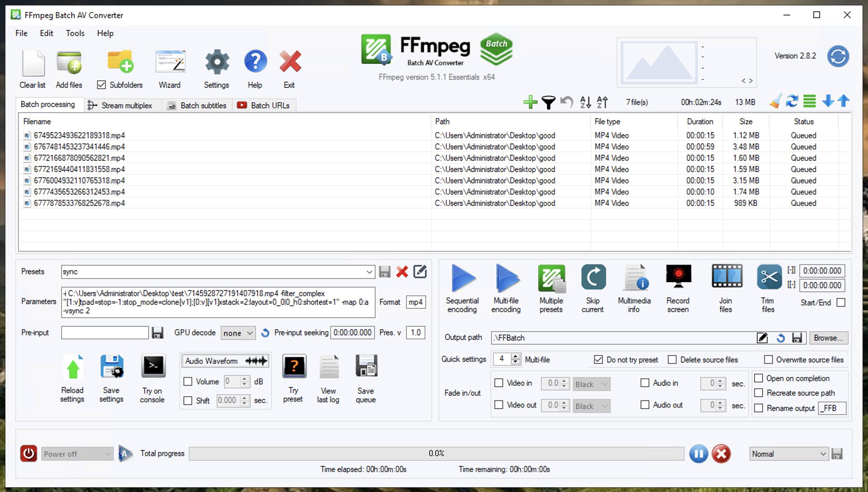Enable Volume checkbox

pyautogui.click(x=188, y=381)
